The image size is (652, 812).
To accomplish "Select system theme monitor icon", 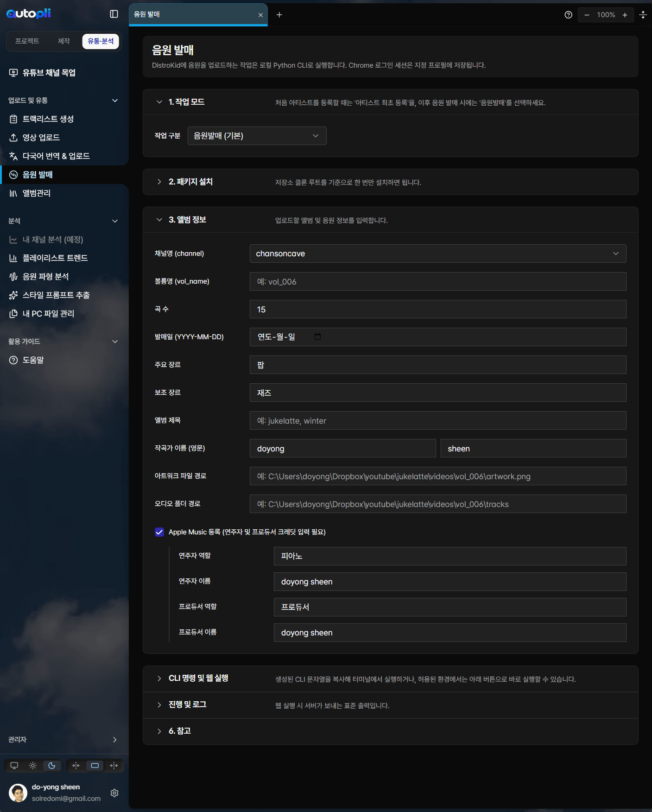I will coord(14,766).
